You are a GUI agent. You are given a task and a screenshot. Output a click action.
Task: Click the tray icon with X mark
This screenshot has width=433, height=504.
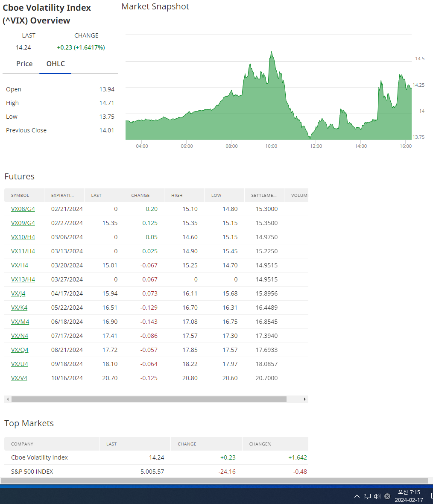tap(387, 496)
